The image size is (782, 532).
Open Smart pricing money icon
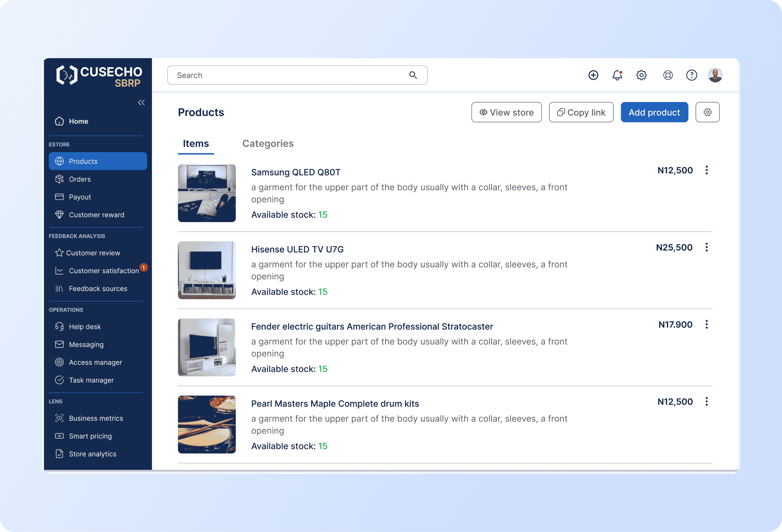click(x=59, y=436)
